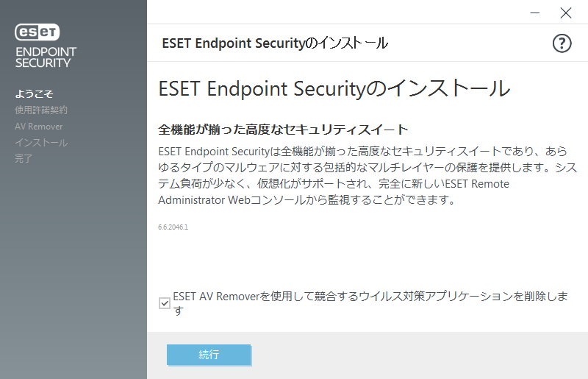Viewport: 588px width, 379px height.
Task: Click the bold 全機能が揃った高度なセキュリティスイート subtitle
Action: pyautogui.click(x=283, y=130)
